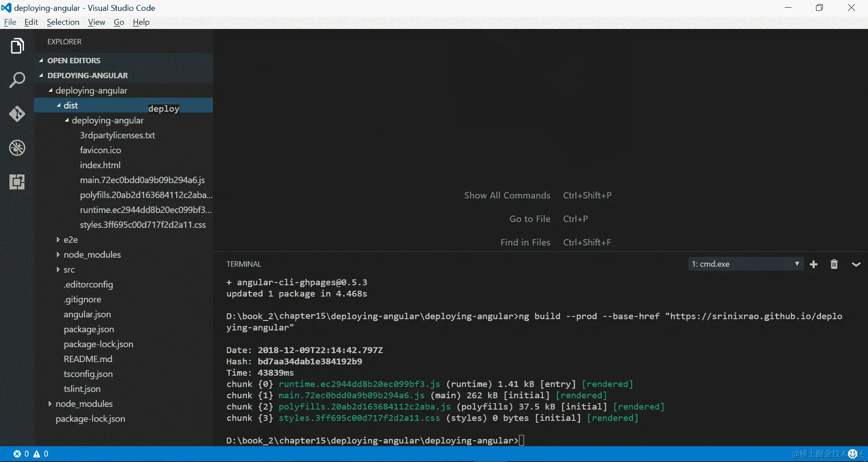Image resolution: width=868 pixels, height=462 pixels.
Task: Click the terminal command prompt input line
Action: pos(375,440)
